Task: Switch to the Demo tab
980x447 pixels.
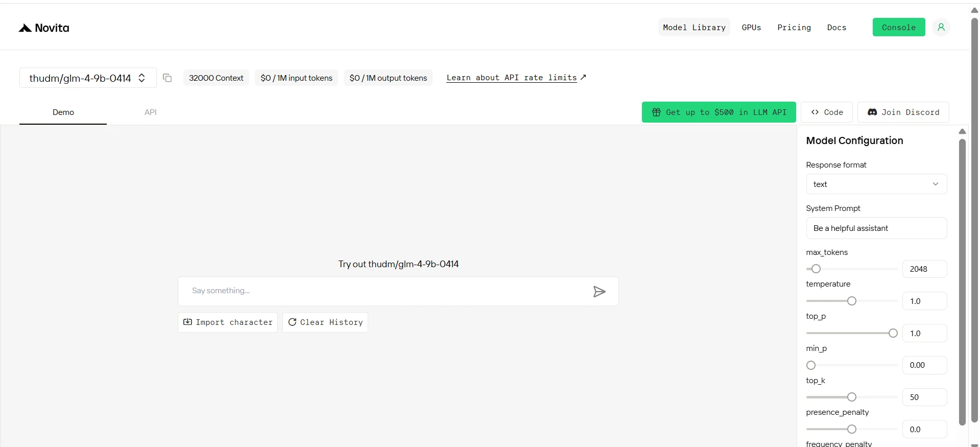Action: pos(63,112)
